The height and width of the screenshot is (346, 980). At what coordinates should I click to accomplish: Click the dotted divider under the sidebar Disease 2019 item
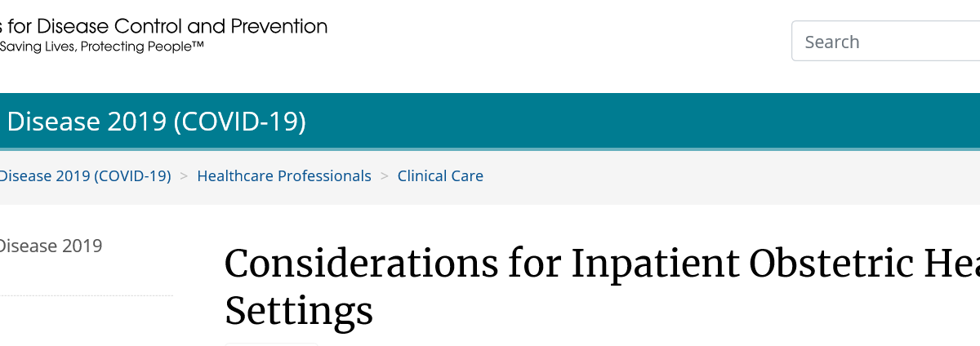click(x=87, y=295)
